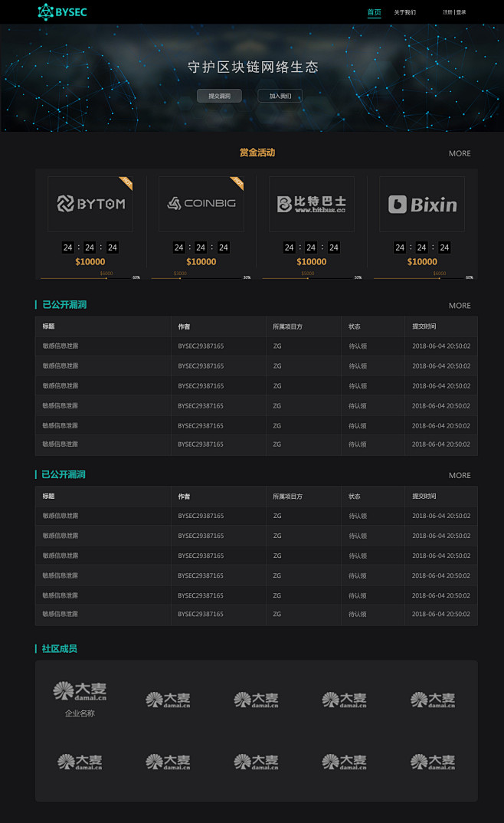This screenshot has height=823, width=504.
Task: Click the $10000 amount under 比特巴士
Action: pyautogui.click(x=312, y=261)
